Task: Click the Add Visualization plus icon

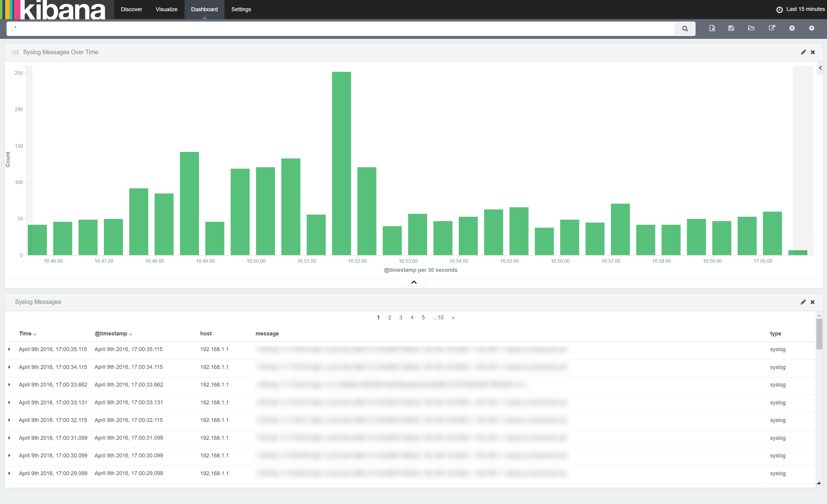Action: click(792, 28)
